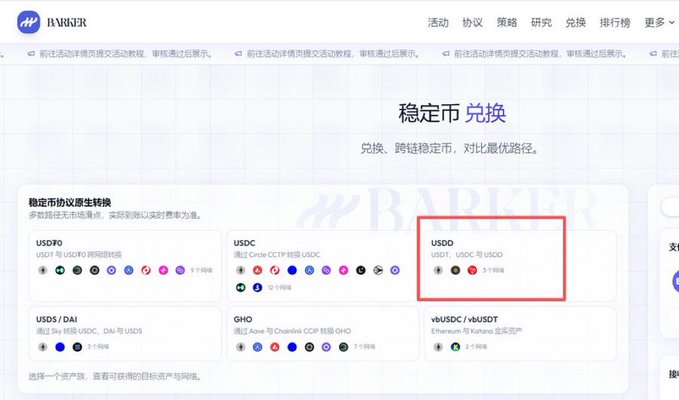Click blue Arbitrum icon in USD₮0 card
679x400 pixels.
point(129,271)
